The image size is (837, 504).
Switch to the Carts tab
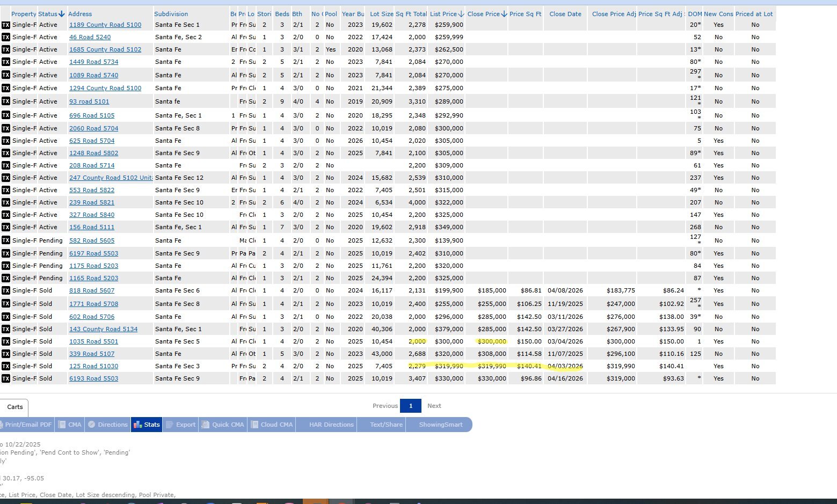point(15,407)
